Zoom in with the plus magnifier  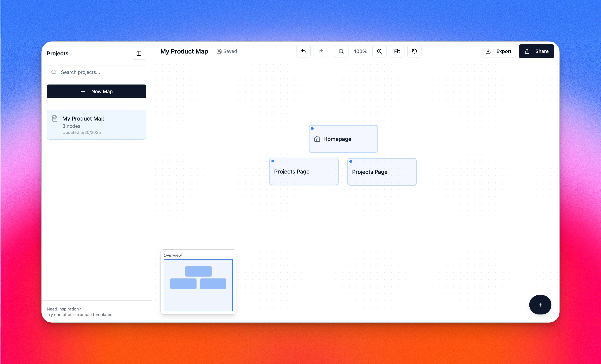pyautogui.click(x=379, y=51)
